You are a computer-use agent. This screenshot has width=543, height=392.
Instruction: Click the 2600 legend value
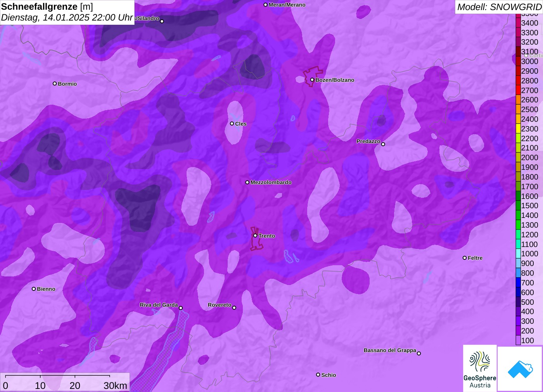tap(529, 100)
